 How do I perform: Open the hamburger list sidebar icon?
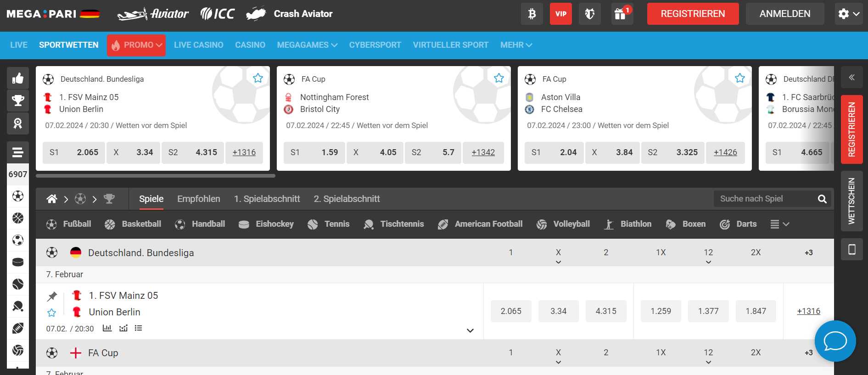(x=18, y=152)
